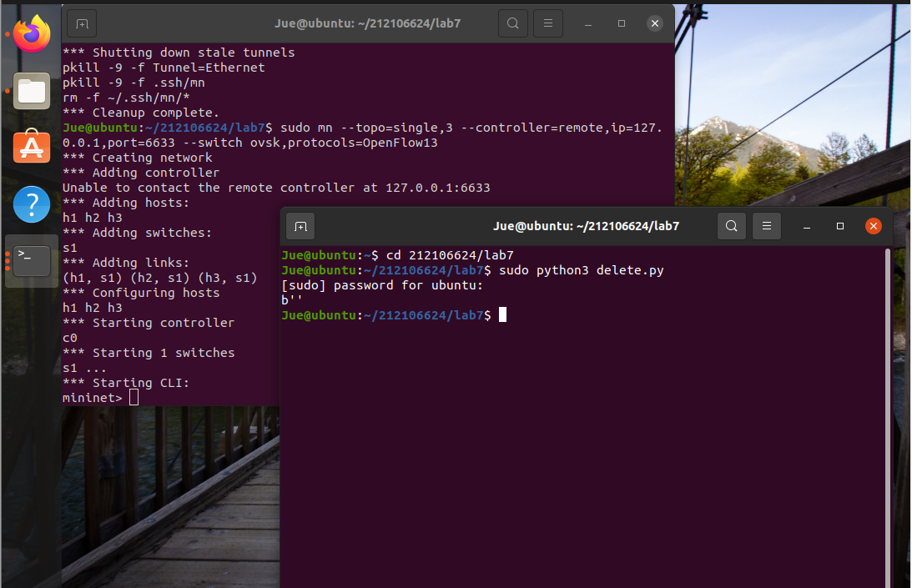Click the back terminal's title bar text

(x=368, y=23)
